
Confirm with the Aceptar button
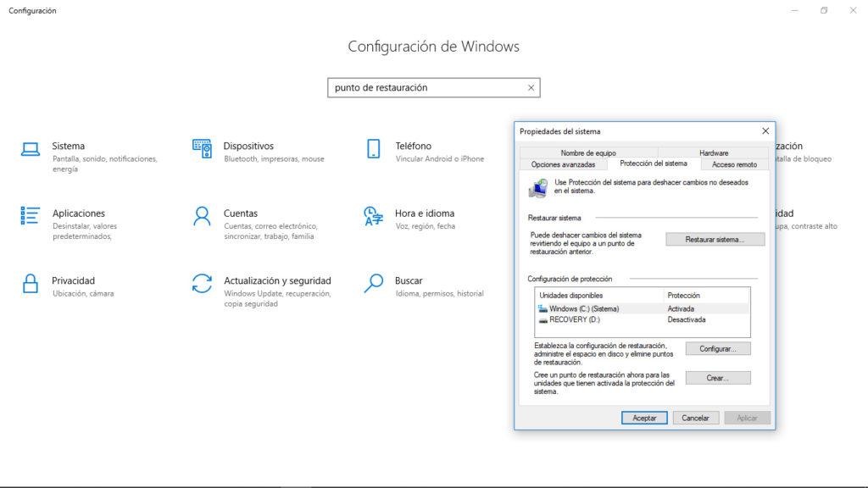click(644, 419)
